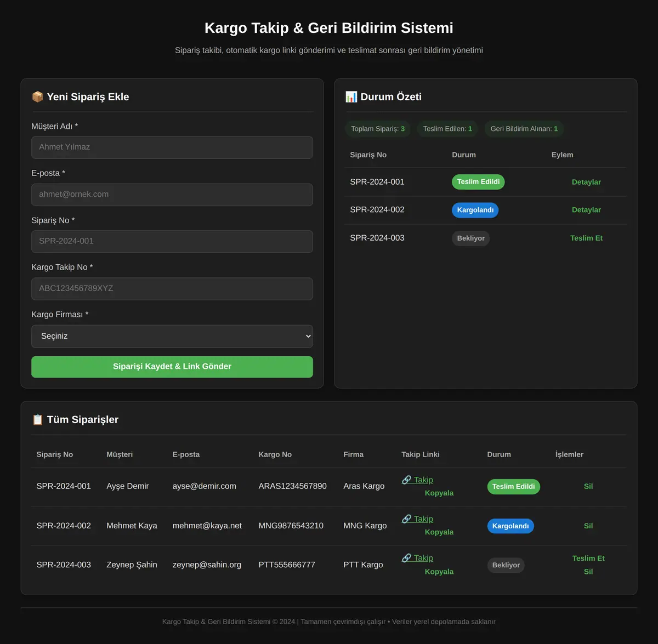Viewport: 658px width, 644px height.
Task: Click the Müşteri Adı input field
Action: coord(172,147)
